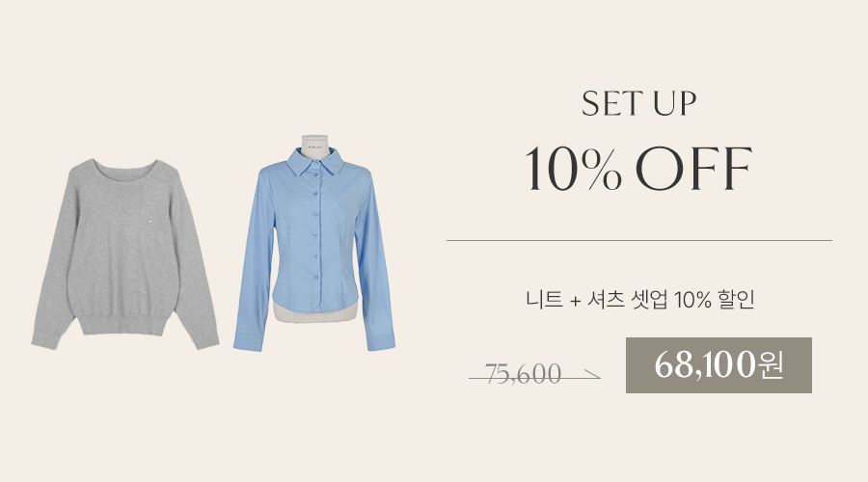The image size is (868, 482).
Task: Click the small logo on sweater chest
Action: (150, 222)
